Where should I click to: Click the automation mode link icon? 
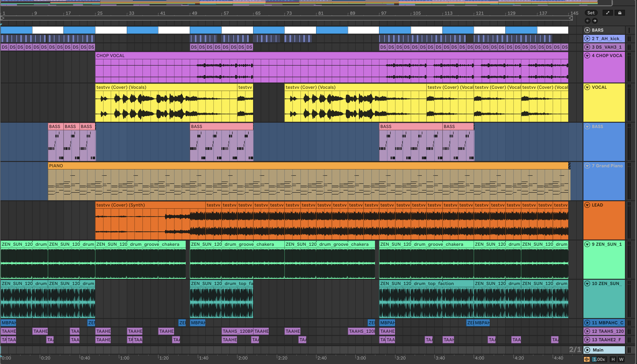(x=608, y=13)
